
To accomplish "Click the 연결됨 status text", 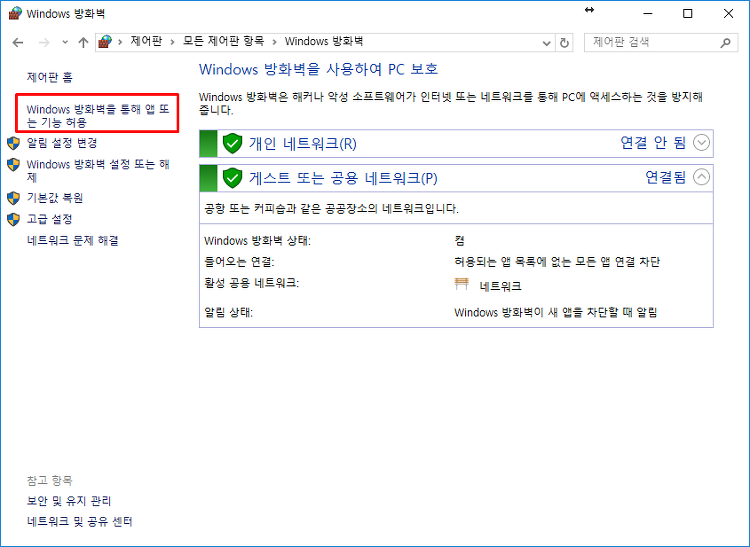I will (x=665, y=177).
